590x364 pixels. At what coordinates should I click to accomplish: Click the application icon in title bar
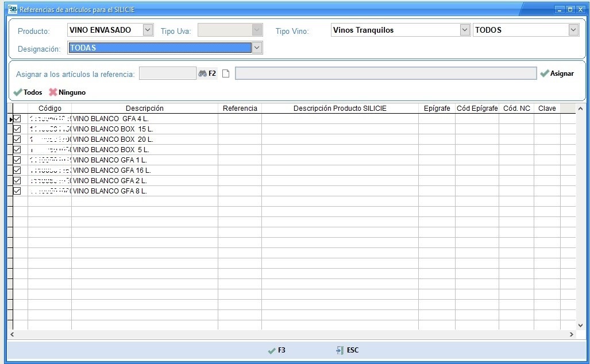13,9
